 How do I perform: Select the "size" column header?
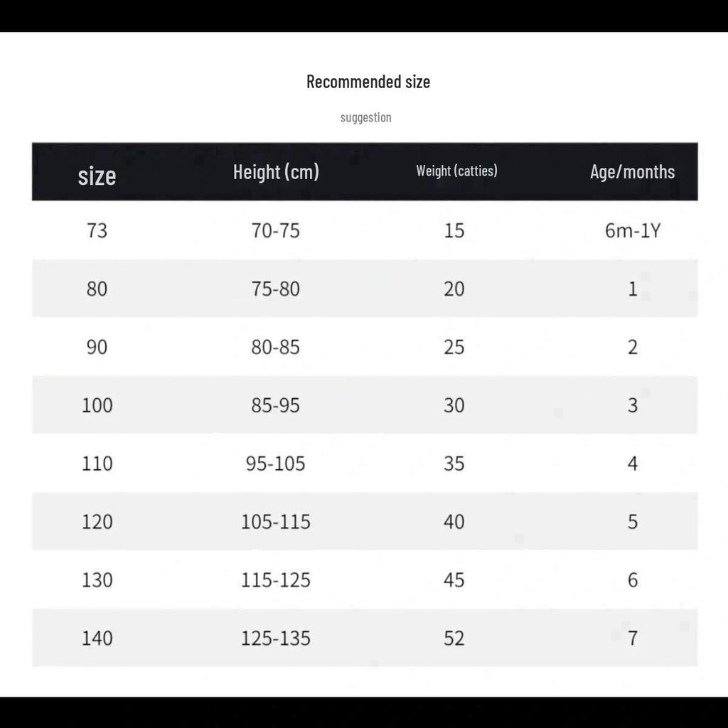(97, 175)
